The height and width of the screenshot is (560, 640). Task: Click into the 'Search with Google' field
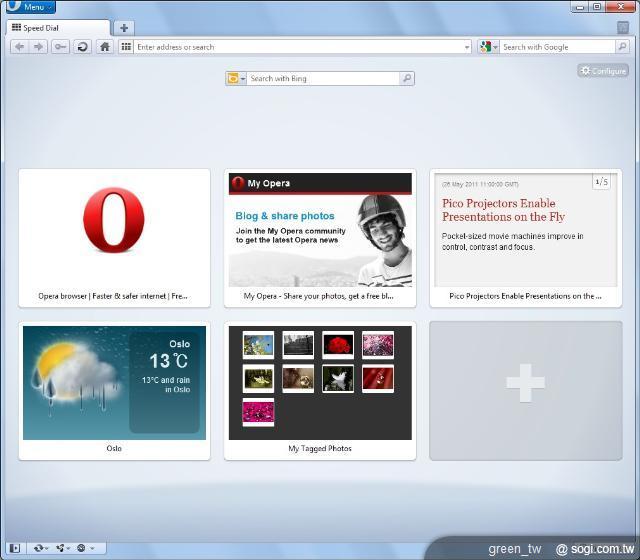click(x=557, y=47)
